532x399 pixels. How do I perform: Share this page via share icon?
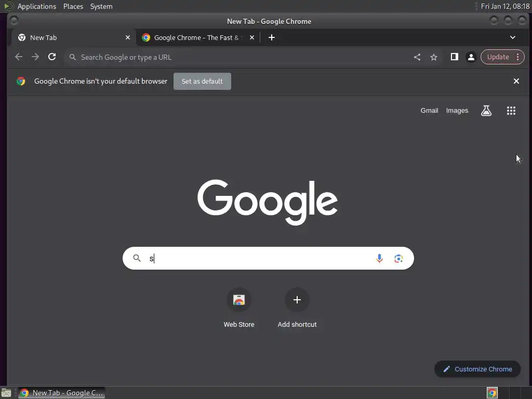(x=417, y=57)
